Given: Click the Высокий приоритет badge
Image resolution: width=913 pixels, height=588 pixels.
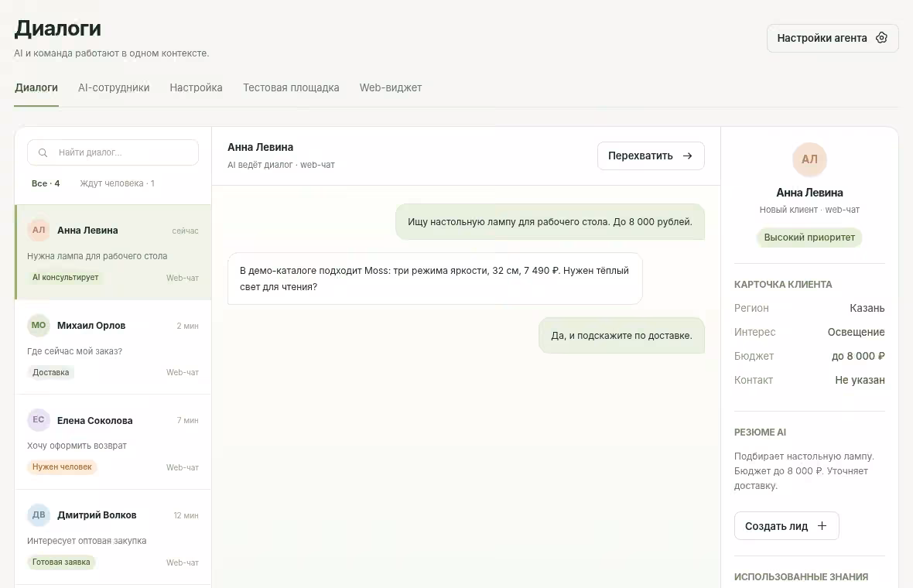Looking at the screenshot, I should 809,238.
